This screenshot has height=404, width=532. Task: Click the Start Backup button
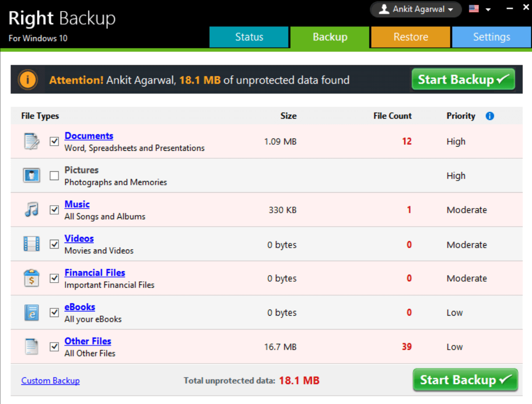pos(465,379)
